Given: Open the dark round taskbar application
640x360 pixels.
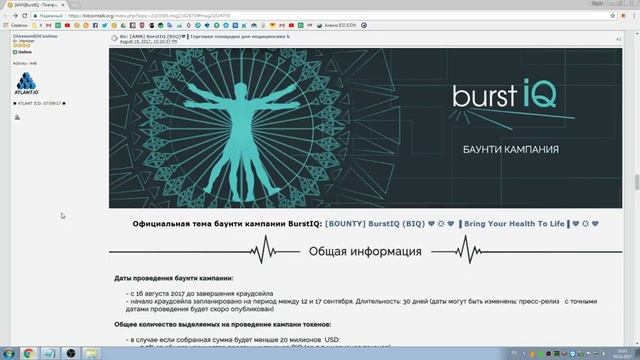Looking at the screenshot, I should (x=71, y=353).
